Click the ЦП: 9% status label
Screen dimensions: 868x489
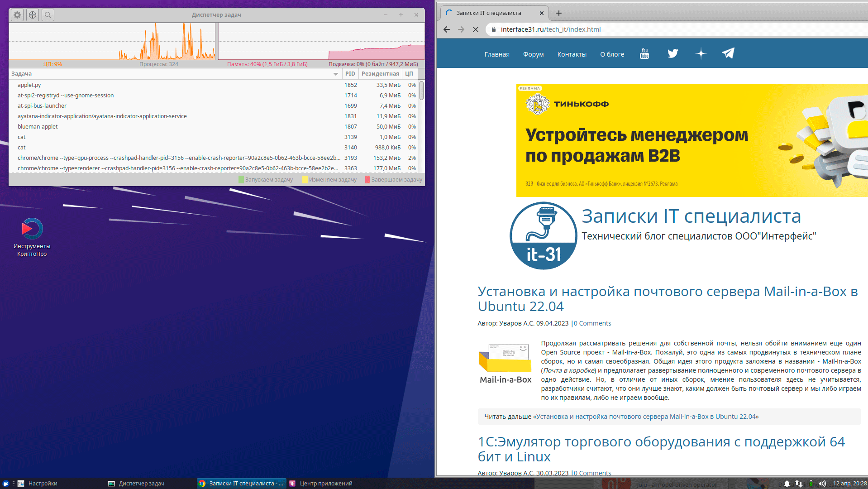click(52, 64)
